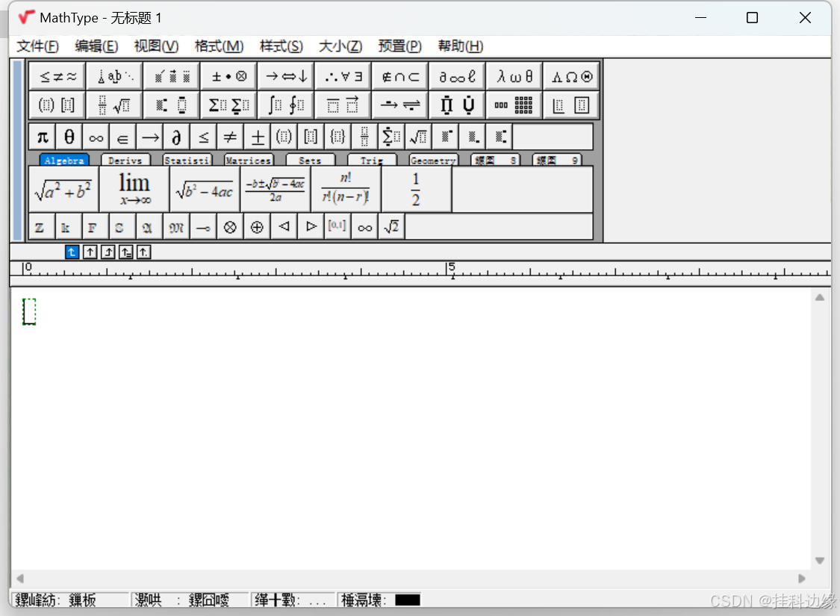The width and height of the screenshot is (840, 616).
Task: Open the 编辑(E) menu
Action: coord(96,46)
